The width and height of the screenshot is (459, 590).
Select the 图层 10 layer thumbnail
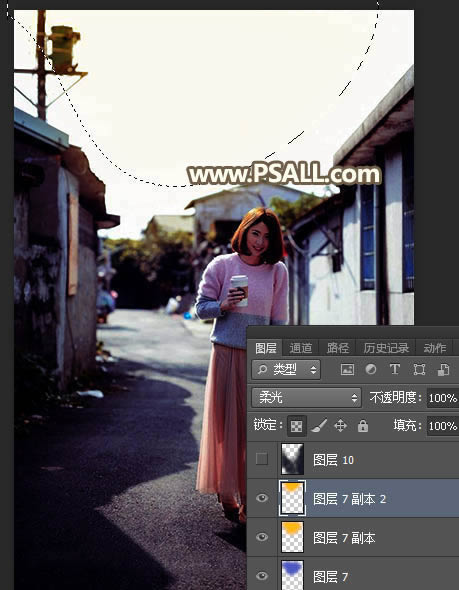coord(292,459)
